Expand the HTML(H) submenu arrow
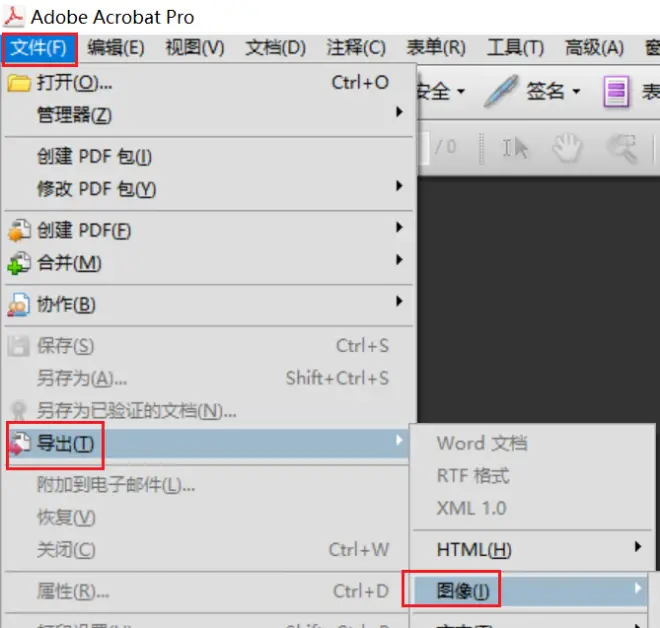This screenshot has height=628, width=660. tap(638, 546)
